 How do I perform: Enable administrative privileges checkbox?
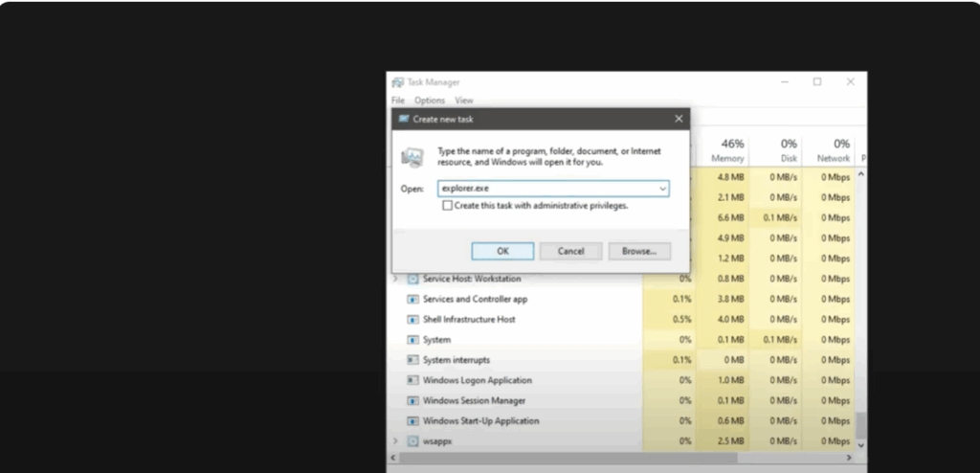pos(447,205)
